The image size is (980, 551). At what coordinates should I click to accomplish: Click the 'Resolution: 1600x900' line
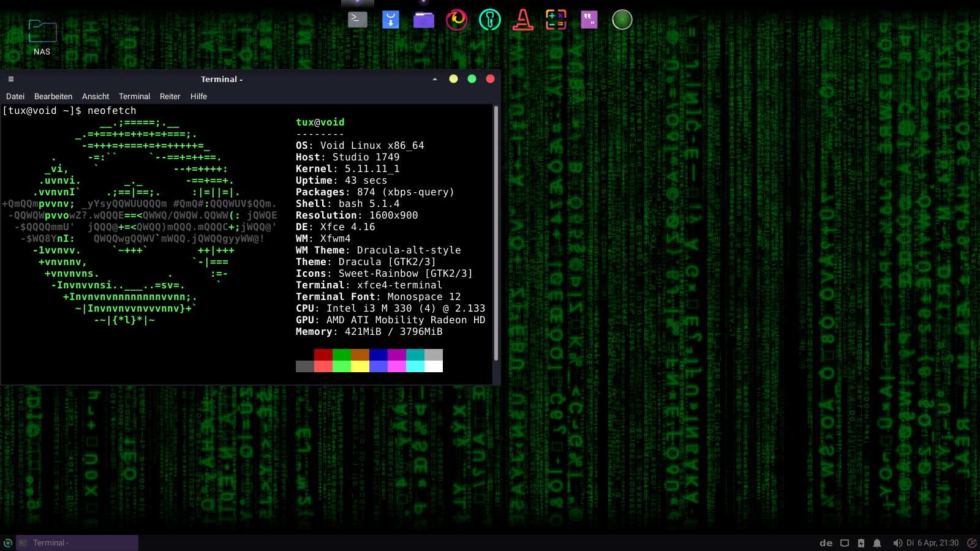357,216
